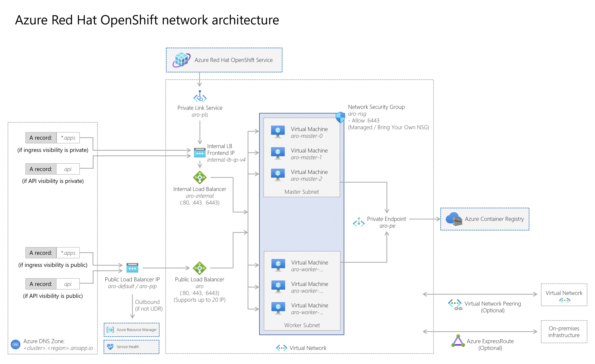Click the '<cluster>.<region>.aroapp.io' text

[58, 348]
